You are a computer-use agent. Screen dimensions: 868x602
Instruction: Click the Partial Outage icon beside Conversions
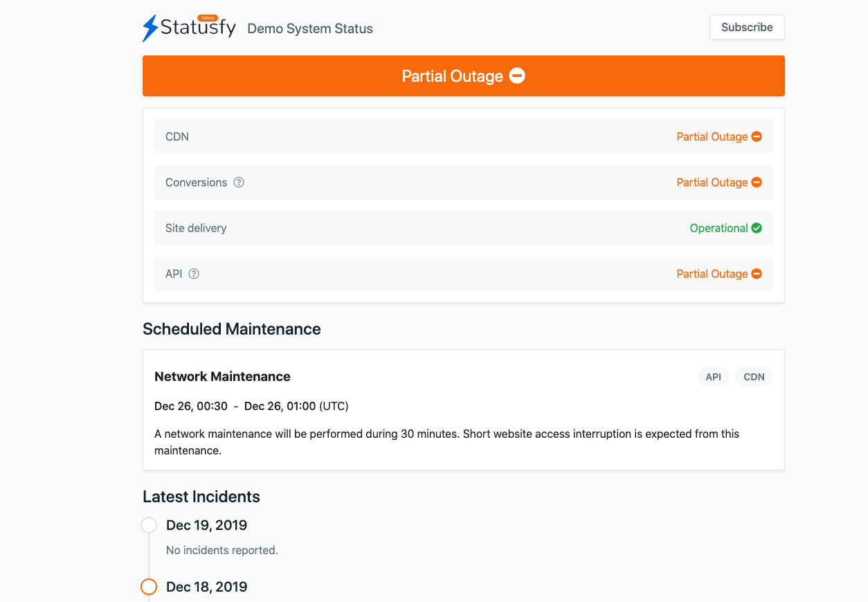756,182
